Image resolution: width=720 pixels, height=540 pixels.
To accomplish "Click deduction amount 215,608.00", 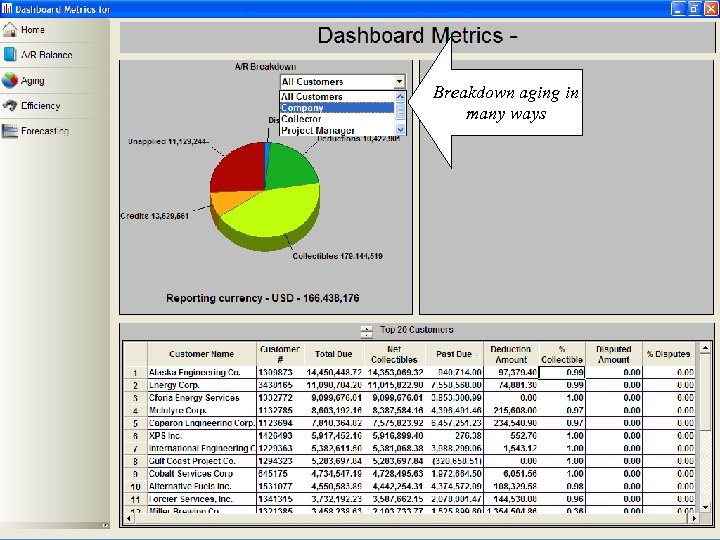I will click(515, 411).
